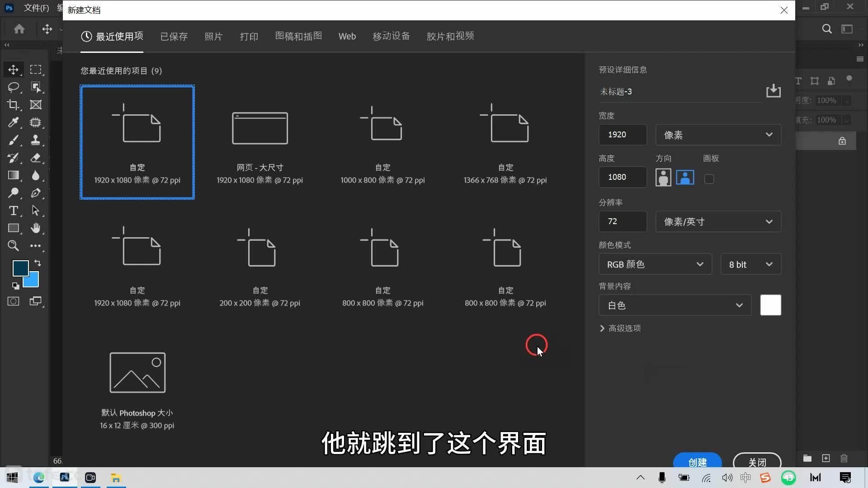Select the Brush tool
Screen dimensions: 868x488
coord(13,140)
